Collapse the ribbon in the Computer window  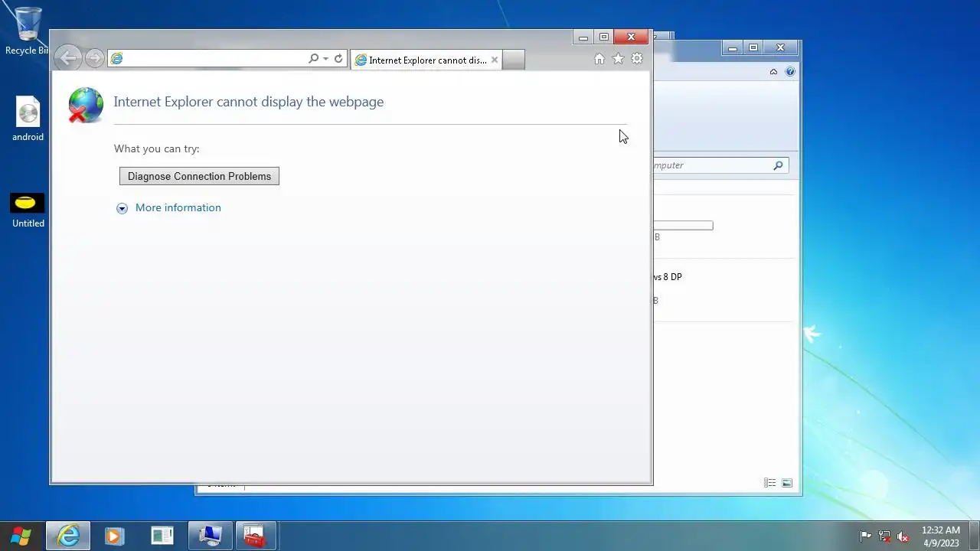click(x=773, y=71)
